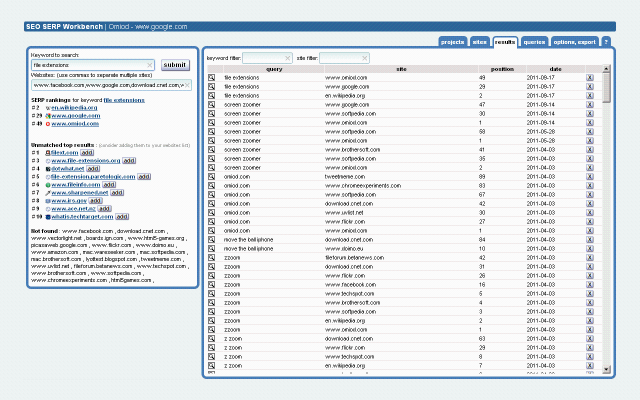640x400 pixels.
Task: View details of file extensions en.wikipedia.org row
Action: pyautogui.click(x=211, y=96)
